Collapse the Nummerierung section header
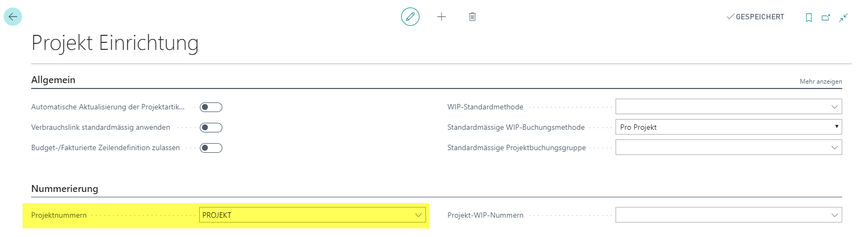 point(64,189)
